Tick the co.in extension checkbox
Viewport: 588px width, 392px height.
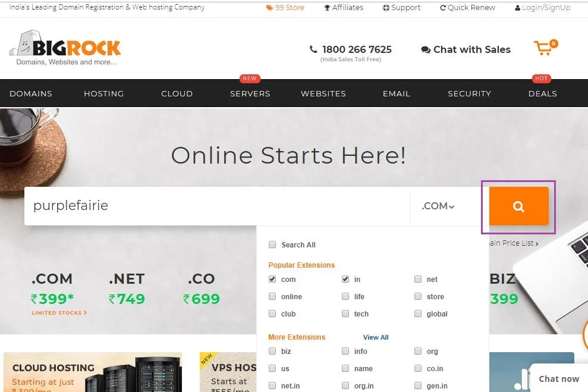(x=418, y=368)
